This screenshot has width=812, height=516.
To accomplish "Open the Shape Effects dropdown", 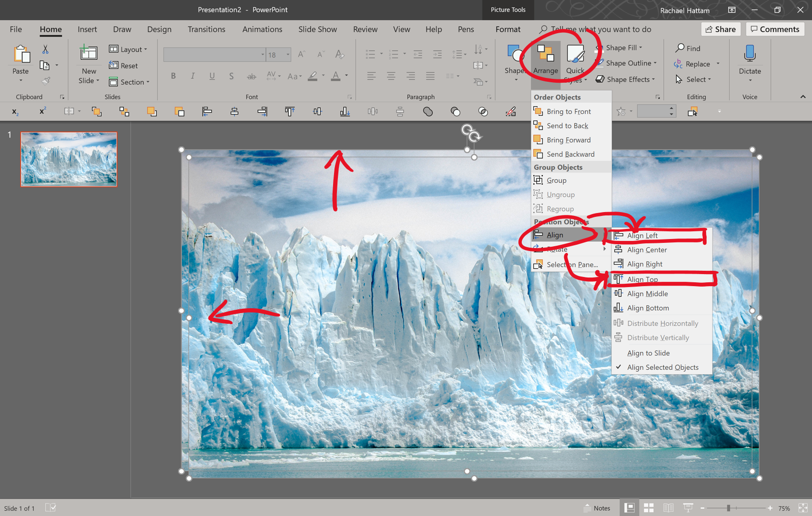I will 625,79.
